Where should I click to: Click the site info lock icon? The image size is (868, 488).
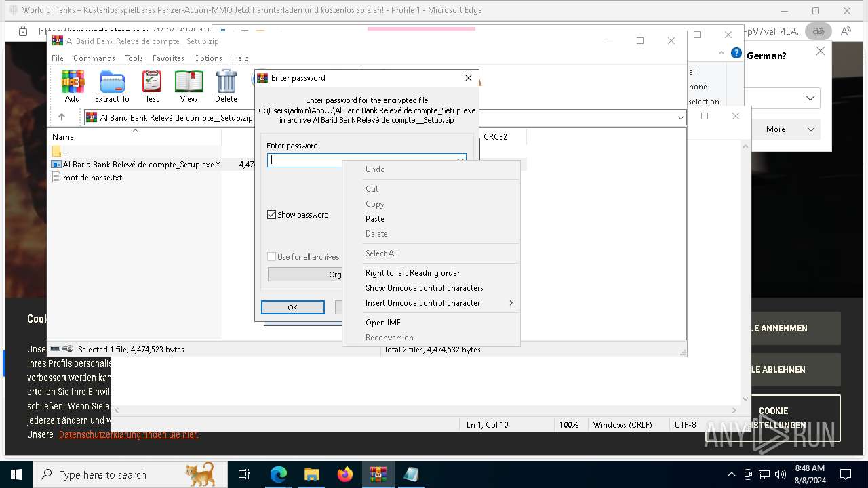22,31
